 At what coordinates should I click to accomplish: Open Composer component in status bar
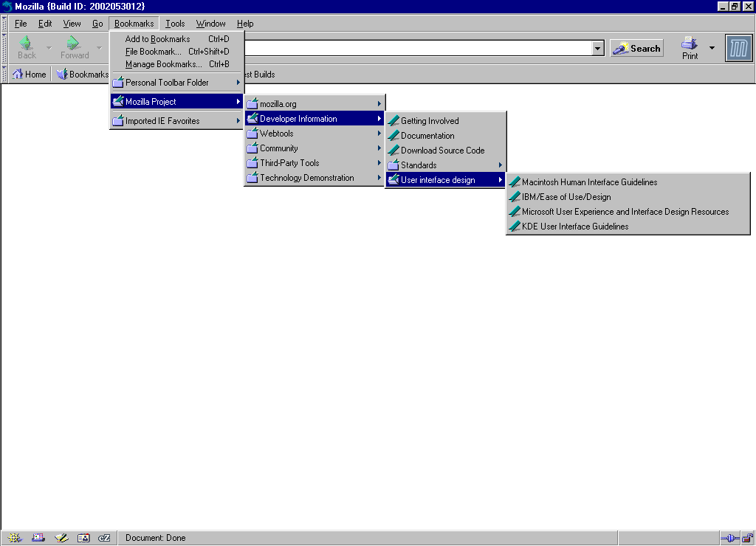click(61, 538)
